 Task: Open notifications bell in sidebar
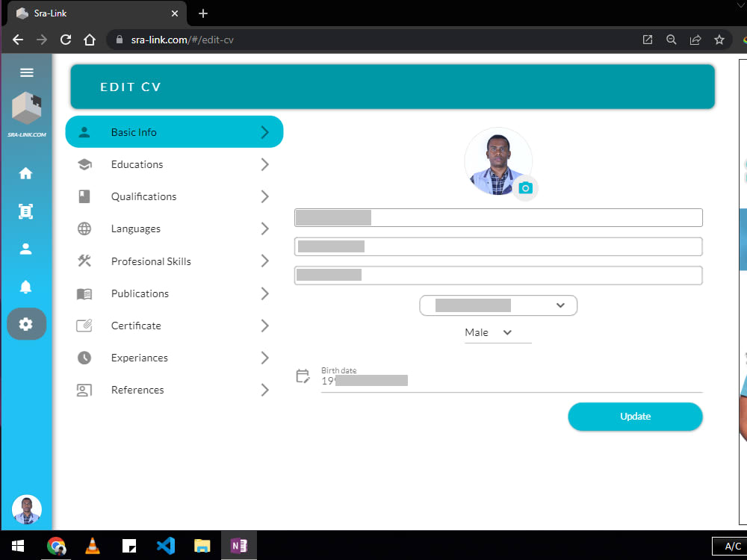click(x=25, y=287)
